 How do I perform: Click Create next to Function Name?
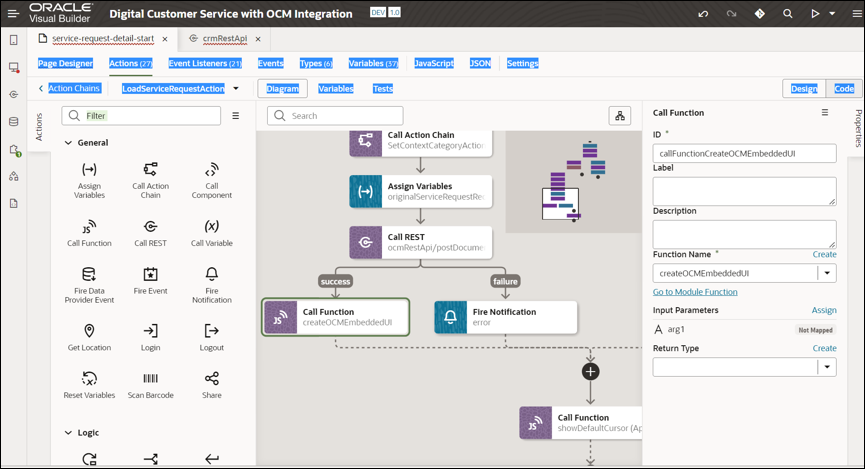point(824,254)
